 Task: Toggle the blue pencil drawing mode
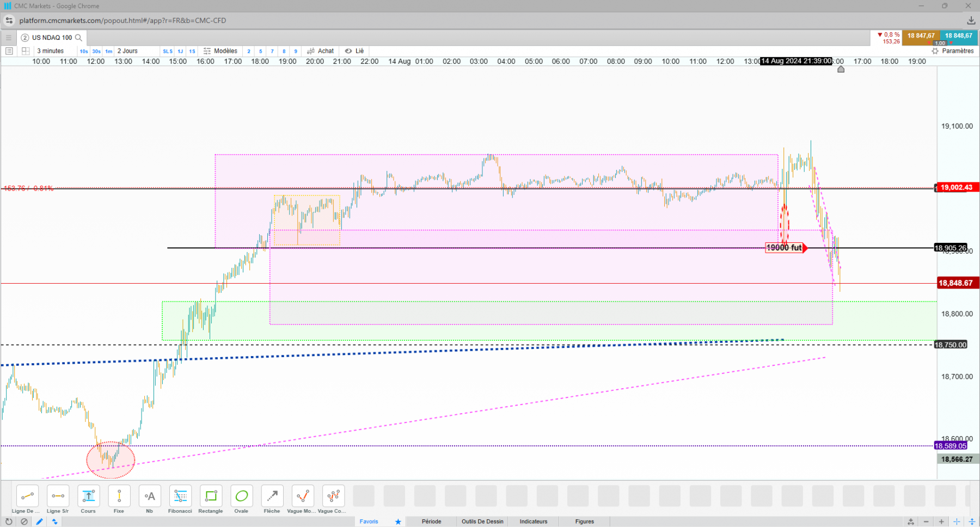click(39, 522)
